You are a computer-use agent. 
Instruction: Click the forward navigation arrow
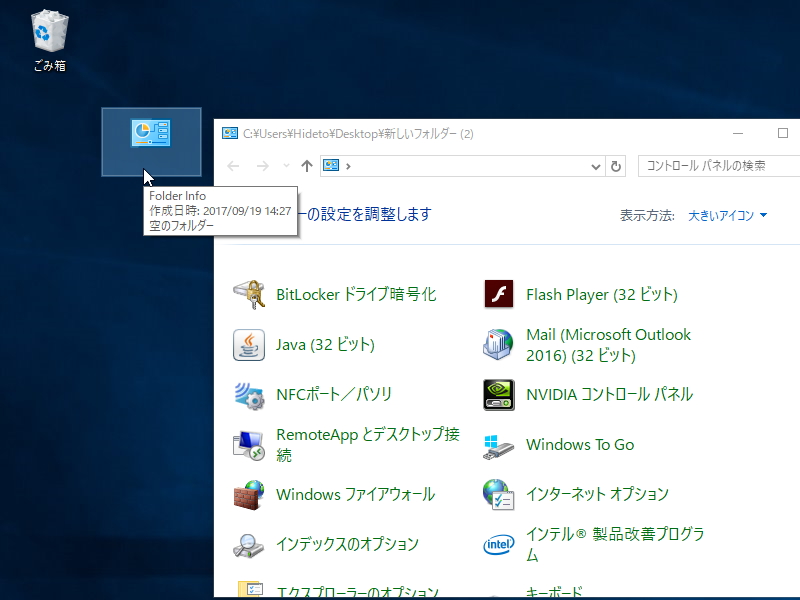coord(263,166)
